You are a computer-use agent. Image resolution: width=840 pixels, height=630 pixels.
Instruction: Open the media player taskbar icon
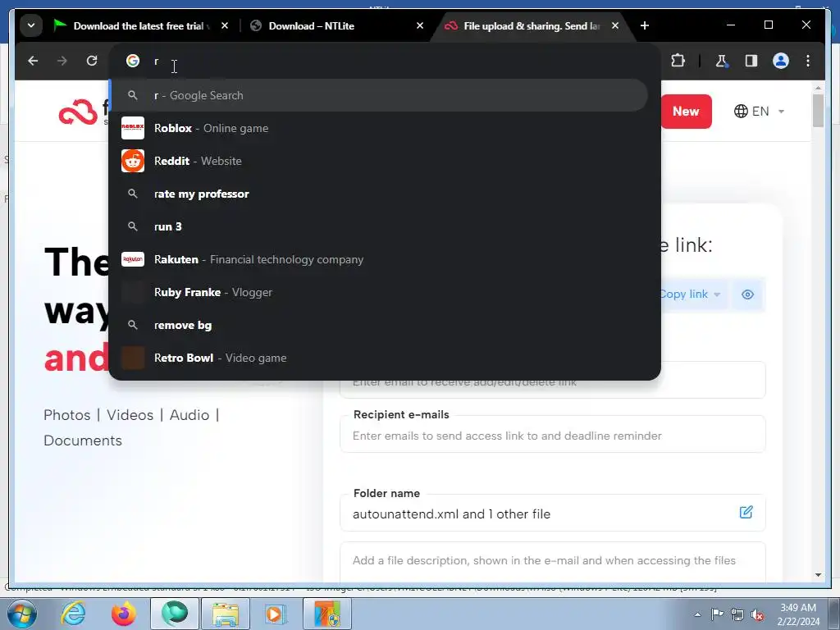(276, 614)
